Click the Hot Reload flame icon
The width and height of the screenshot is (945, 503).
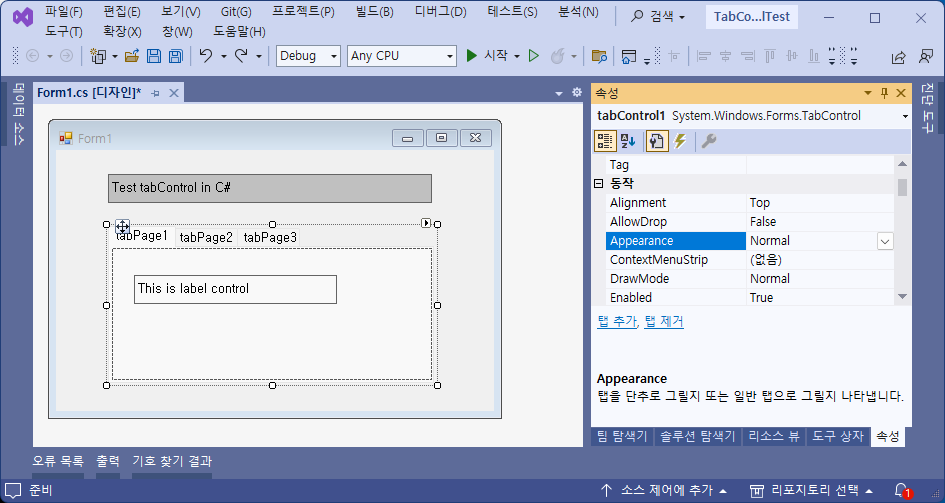[557, 56]
